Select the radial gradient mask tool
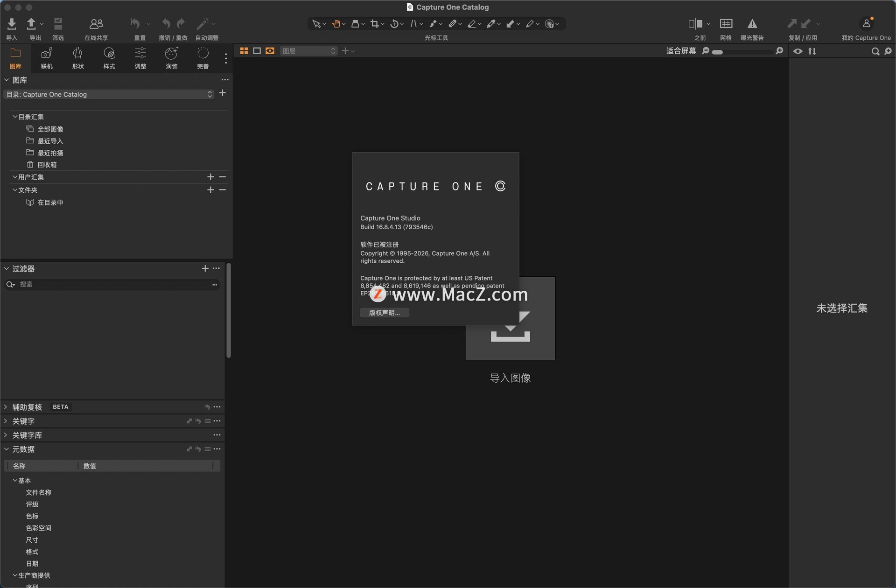896x588 pixels. (550, 24)
